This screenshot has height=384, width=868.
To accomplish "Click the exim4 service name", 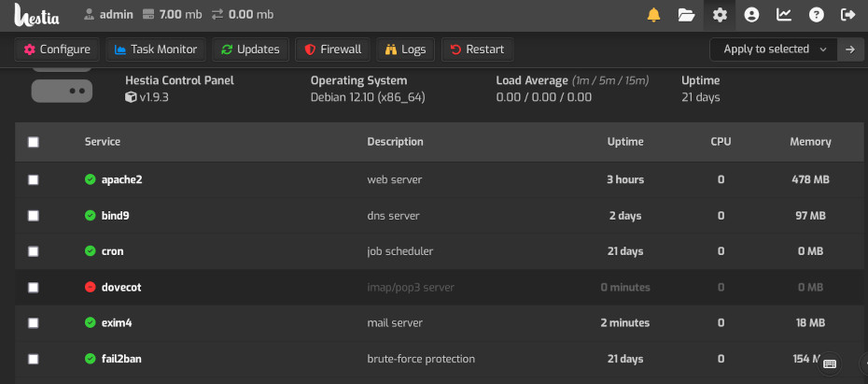I will pos(117,322).
